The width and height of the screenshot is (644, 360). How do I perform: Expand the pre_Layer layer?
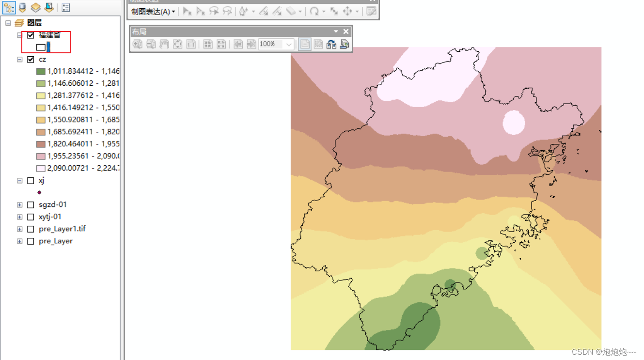coord(19,241)
